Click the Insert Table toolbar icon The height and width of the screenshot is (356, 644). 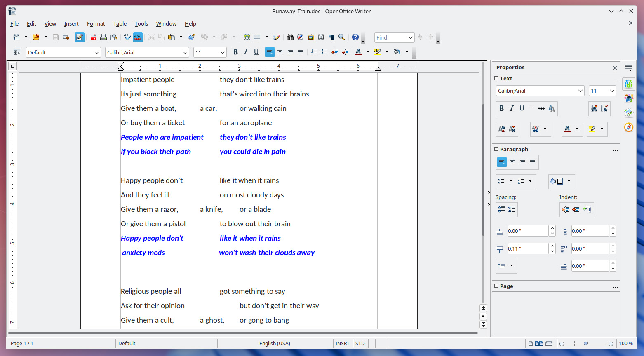pos(257,37)
